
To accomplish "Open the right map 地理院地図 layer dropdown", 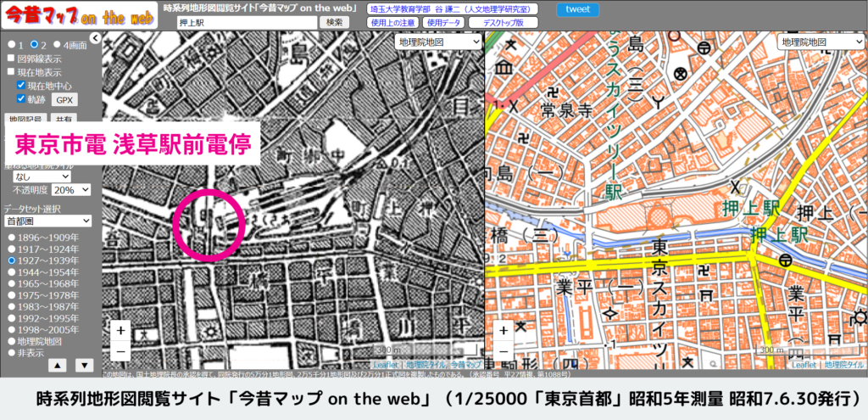I will tap(820, 42).
